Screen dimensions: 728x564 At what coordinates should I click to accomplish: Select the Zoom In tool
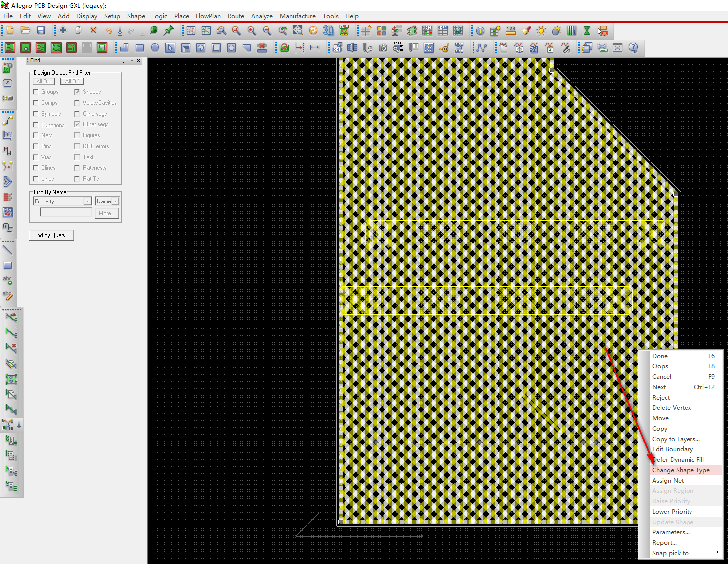(x=252, y=31)
